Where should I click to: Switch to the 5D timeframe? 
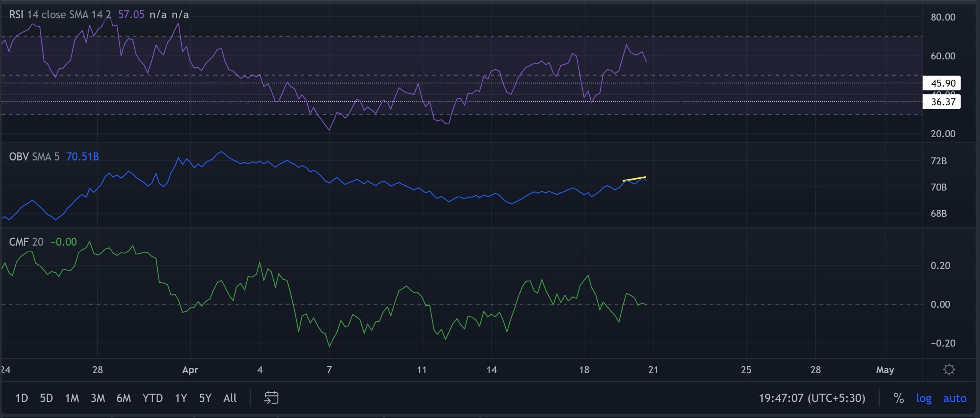tap(47, 398)
